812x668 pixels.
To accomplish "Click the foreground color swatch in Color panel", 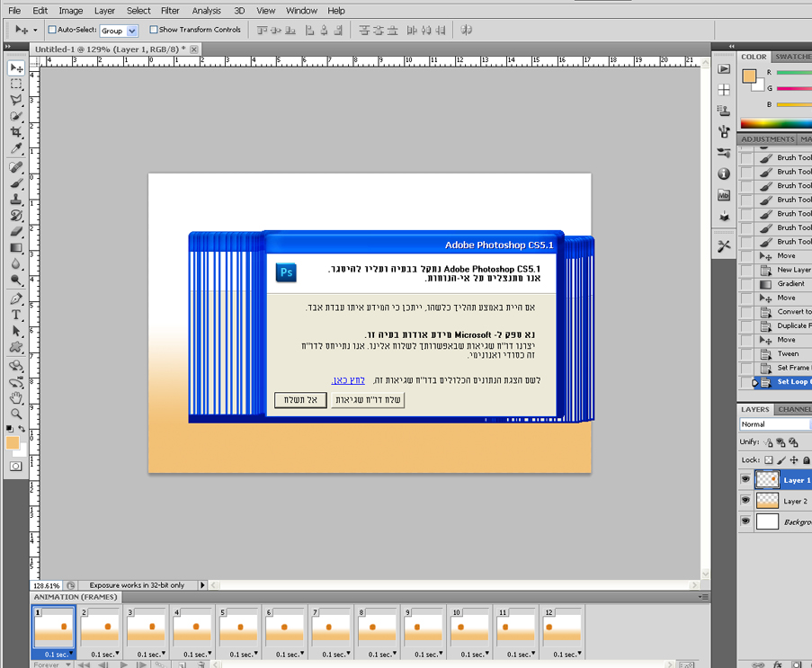I will (749, 76).
